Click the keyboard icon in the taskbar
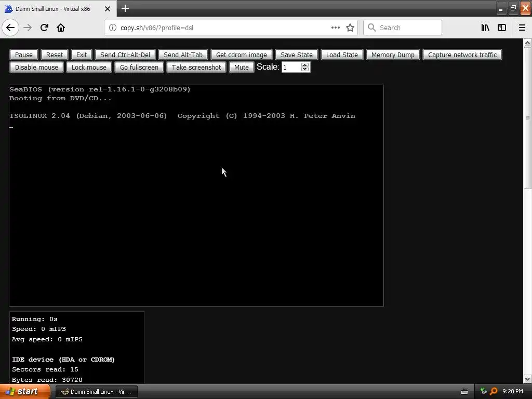This screenshot has width=532, height=399. (x=464, y=392)
